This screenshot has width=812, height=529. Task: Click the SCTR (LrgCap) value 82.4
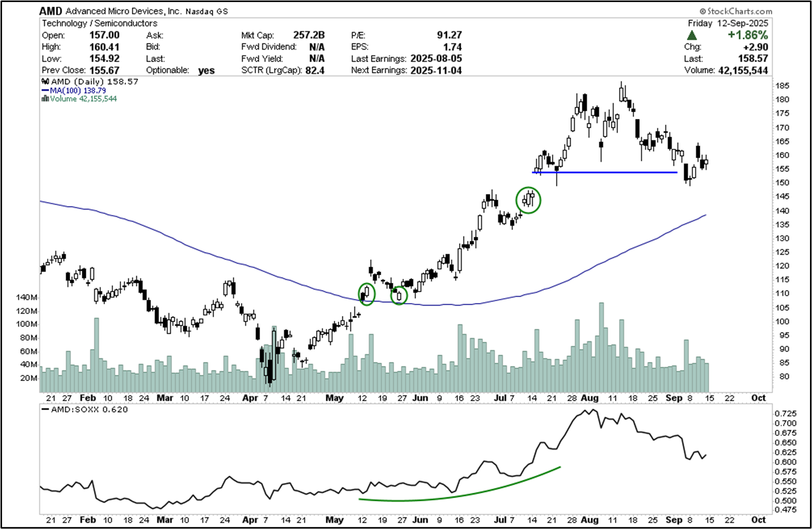315,70
